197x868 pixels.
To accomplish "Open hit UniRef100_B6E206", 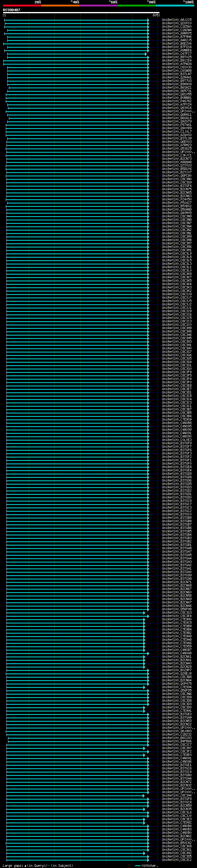I will pyautogui.click(x=176, y=43).
